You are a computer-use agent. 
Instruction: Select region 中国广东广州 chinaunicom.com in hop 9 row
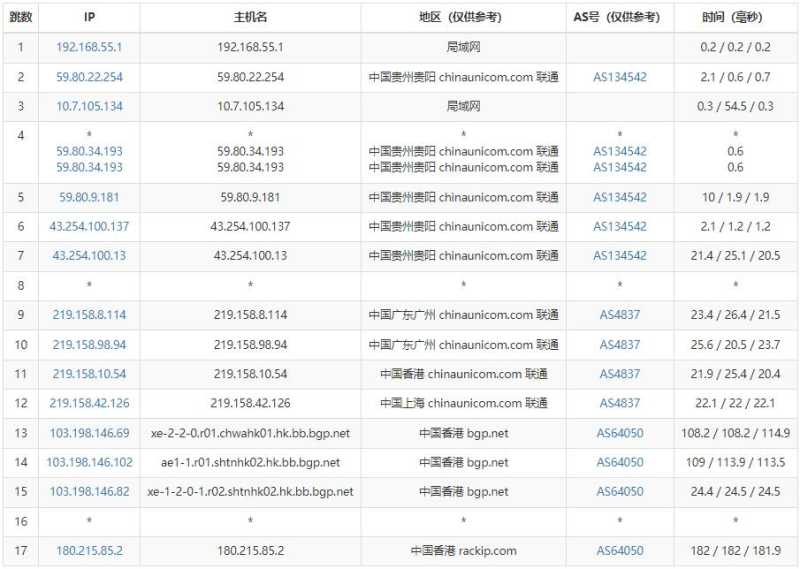(463, 314)
